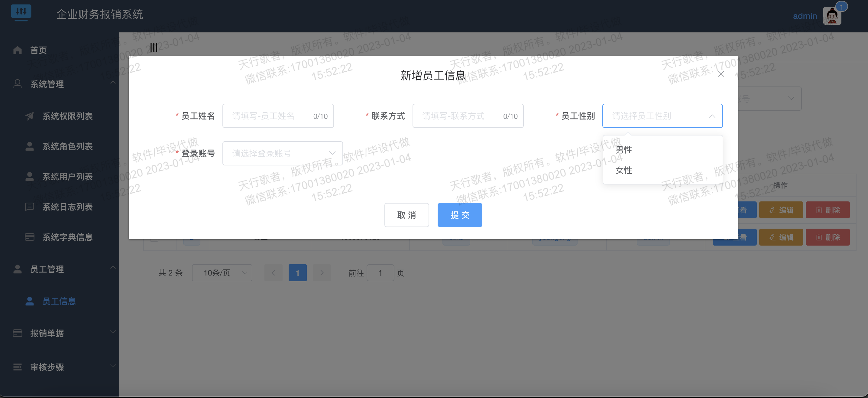Click the 操作 column header
The width and height of the screenshot is (868, 398).
coord(780,185)
